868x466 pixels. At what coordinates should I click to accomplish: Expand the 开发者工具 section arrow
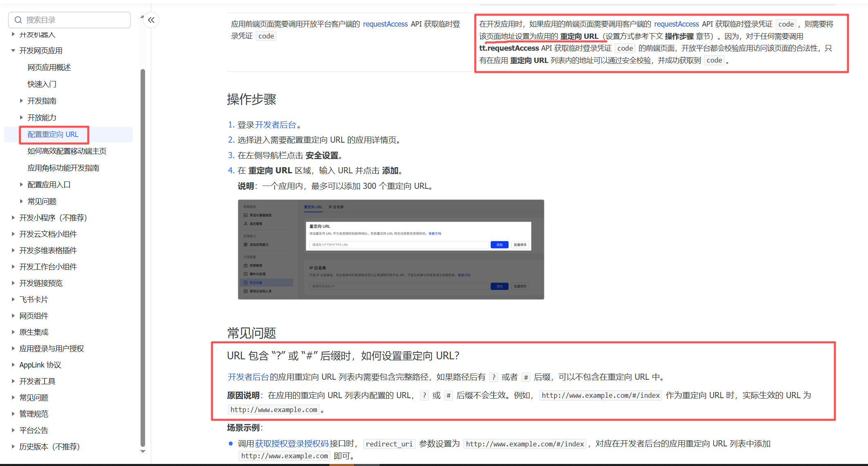[13, 381]
